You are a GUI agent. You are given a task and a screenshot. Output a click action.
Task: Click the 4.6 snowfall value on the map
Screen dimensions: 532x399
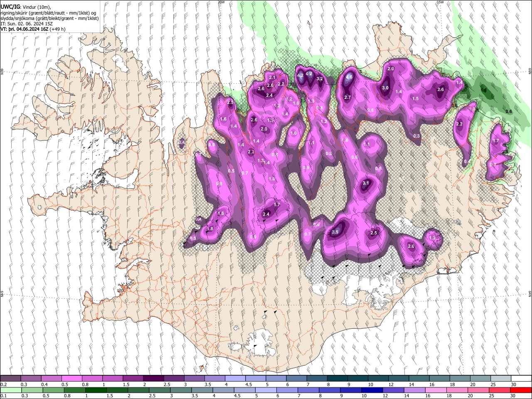(349, 77)
